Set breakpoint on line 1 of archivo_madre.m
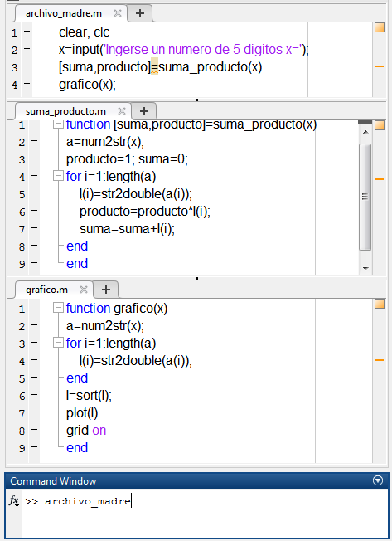392x541 pixels. coord(27,32)
